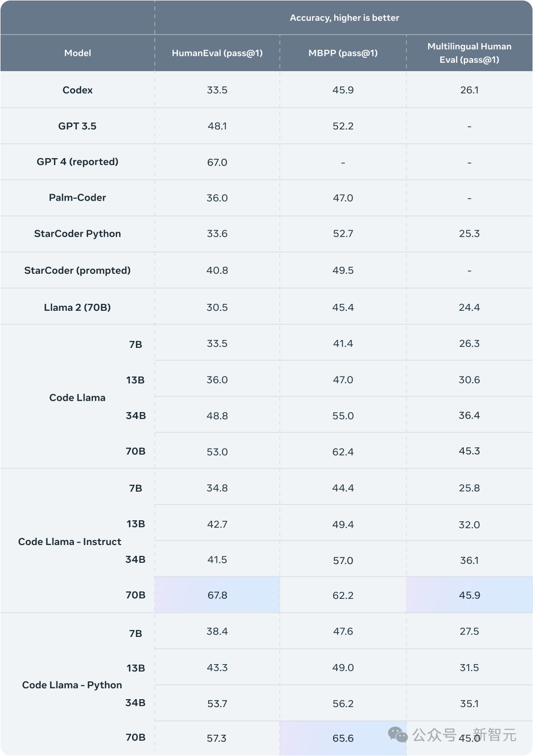This screenshot has width=533, height=756.
Task: Click the highlighted 65.6 MBPP cell
Action: pos(343,738)
